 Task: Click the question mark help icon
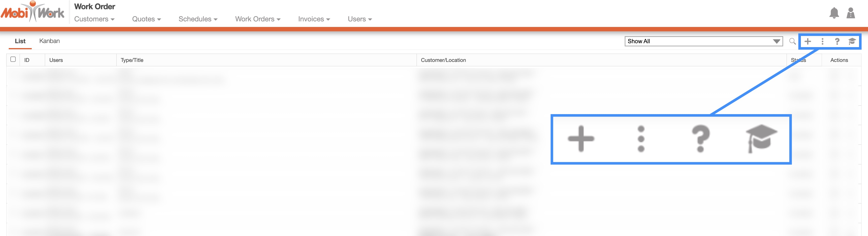click(837, 41)
